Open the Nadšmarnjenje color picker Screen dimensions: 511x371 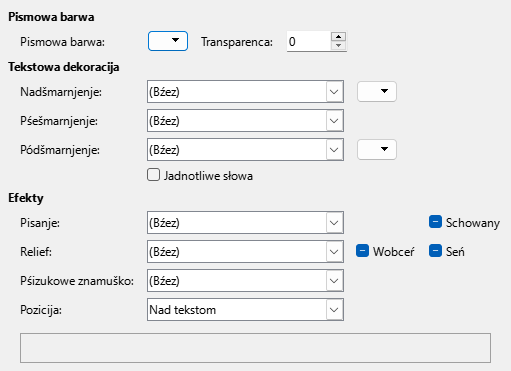coord(377,91)
